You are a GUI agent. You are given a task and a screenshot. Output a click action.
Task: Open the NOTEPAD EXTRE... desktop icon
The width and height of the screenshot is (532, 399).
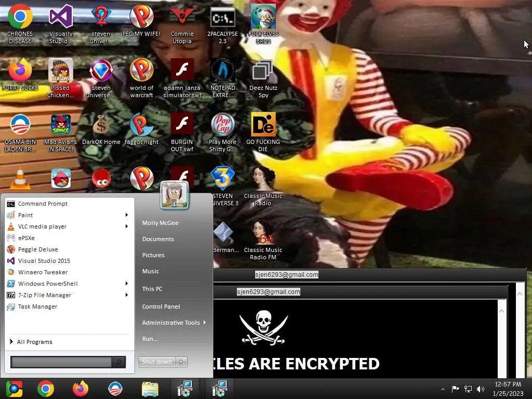point(222,78)
